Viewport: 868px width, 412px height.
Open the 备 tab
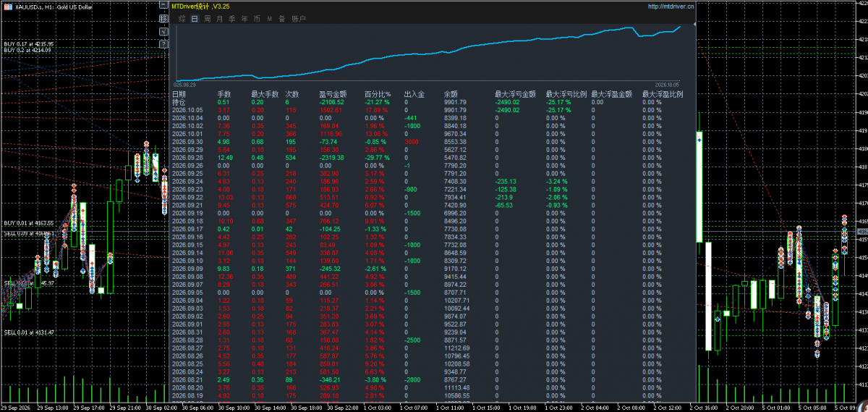(282, 19)
